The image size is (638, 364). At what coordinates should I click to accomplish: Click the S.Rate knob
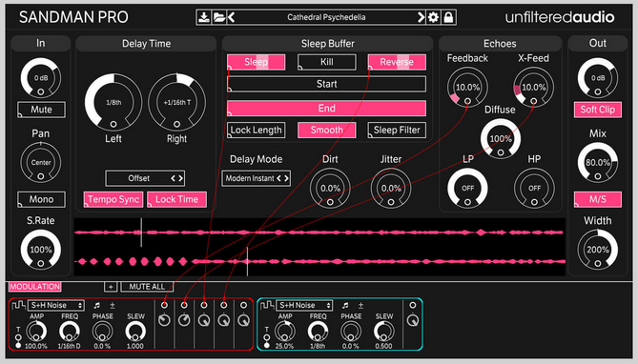click(x=41, y=250)
